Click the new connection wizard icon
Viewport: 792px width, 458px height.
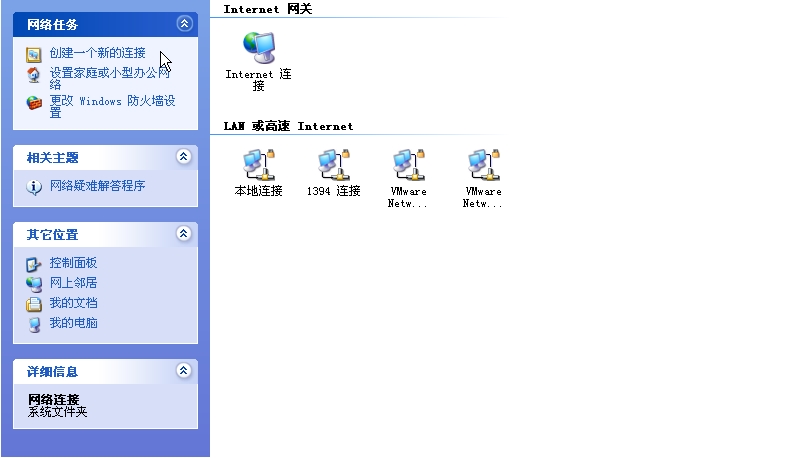pyautogui.click(x=34, y=55)
